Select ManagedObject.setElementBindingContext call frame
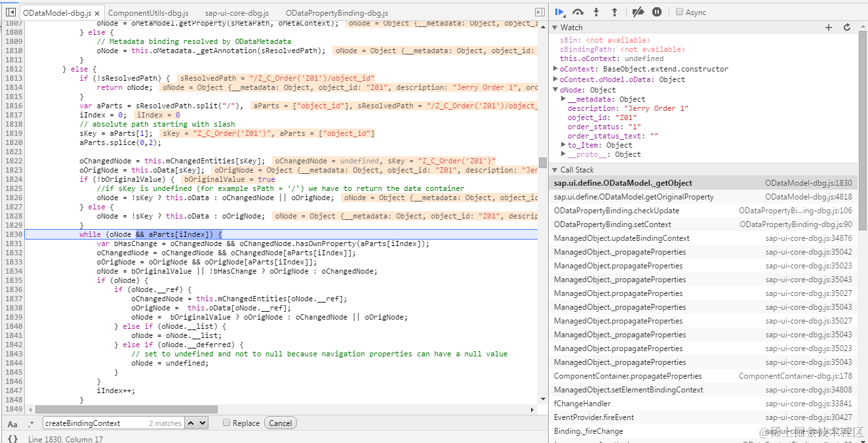Image resolution: width=868 pixels, height=443 pixels. tap(703, 390)
